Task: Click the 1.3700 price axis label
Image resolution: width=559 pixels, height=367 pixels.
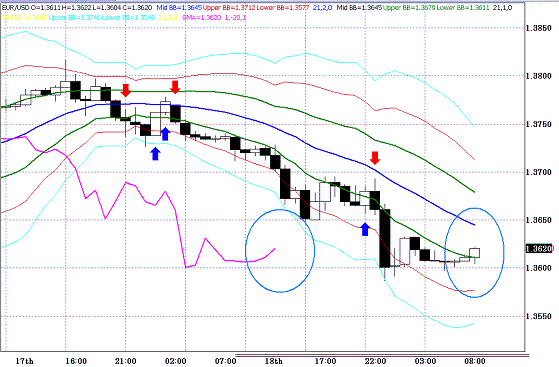Action: [538, 172]
